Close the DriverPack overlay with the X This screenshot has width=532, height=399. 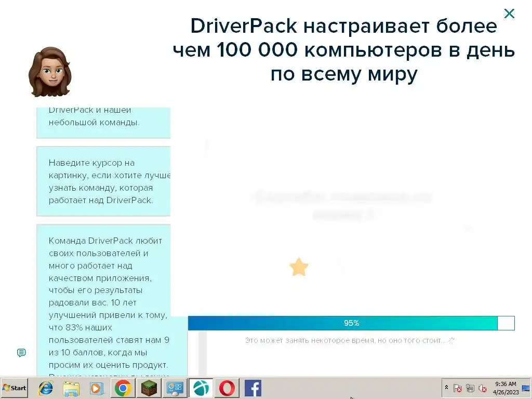point(509,14)
